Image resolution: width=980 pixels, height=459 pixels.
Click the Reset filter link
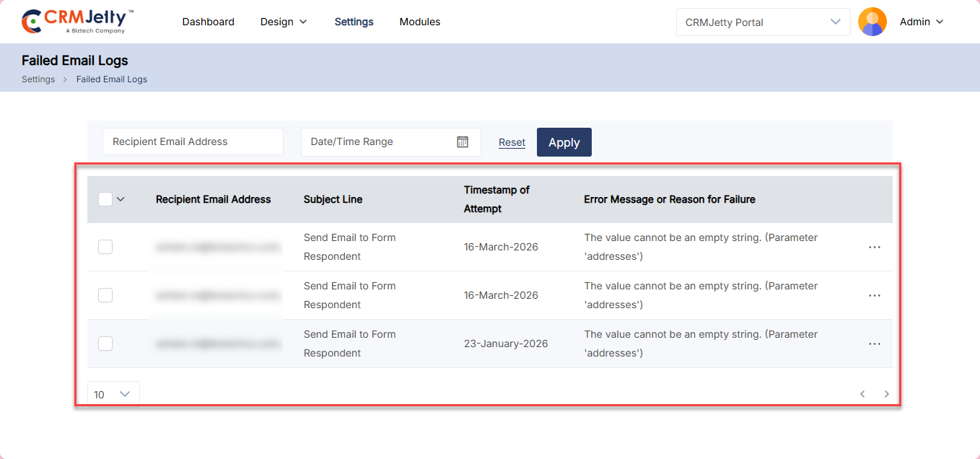tap(512, 142)
